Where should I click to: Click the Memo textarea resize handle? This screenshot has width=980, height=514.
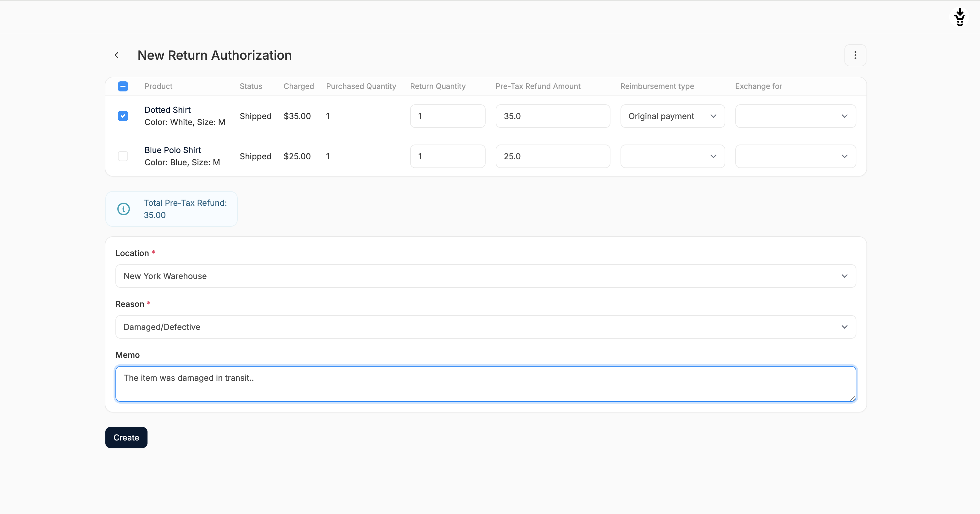click(x=853, y=398)
